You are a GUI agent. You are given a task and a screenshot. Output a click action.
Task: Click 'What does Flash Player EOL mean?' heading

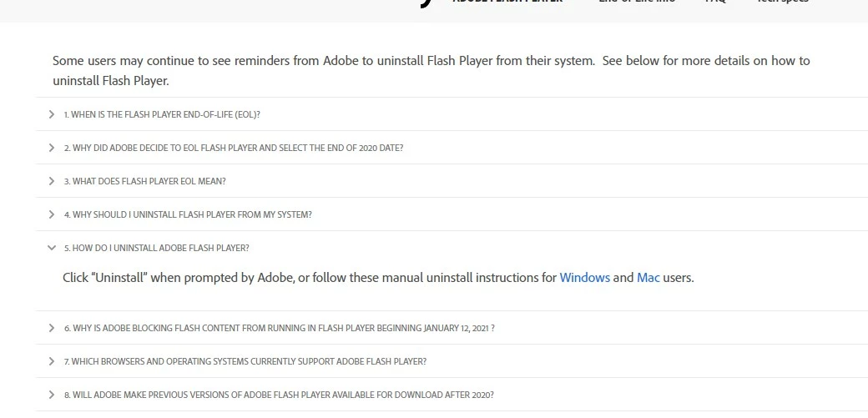(145, 181)
